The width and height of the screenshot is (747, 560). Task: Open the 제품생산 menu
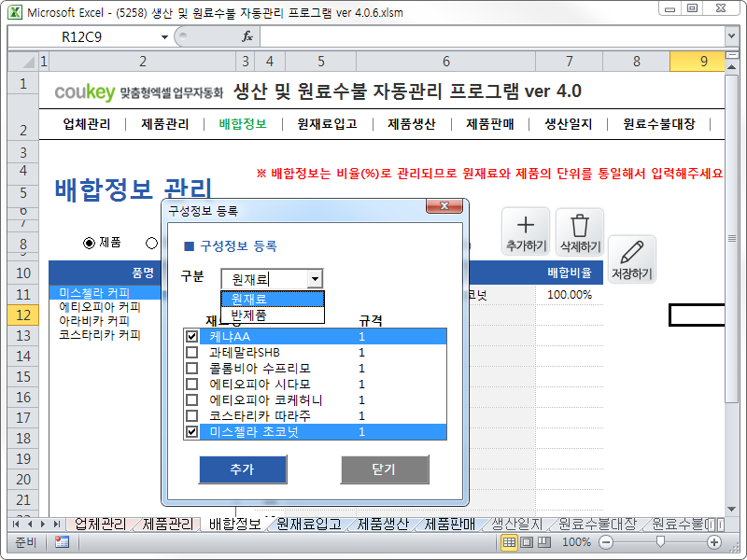click(x=412, y=124)
